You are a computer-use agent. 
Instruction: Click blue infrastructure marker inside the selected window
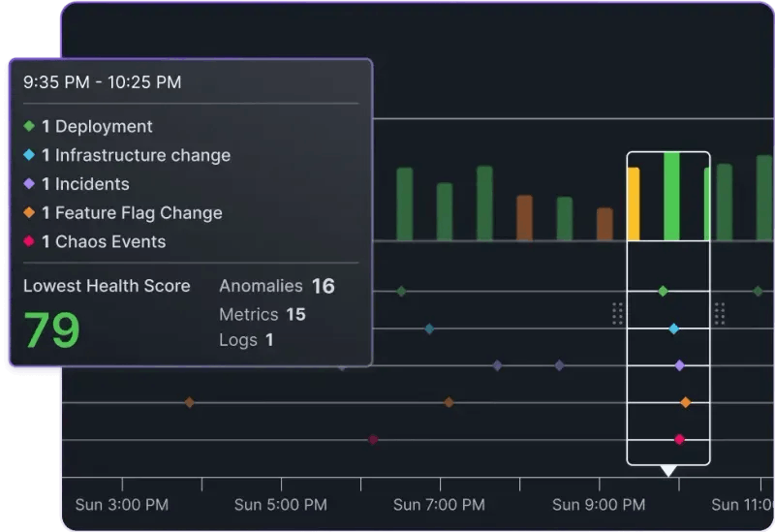674,329
